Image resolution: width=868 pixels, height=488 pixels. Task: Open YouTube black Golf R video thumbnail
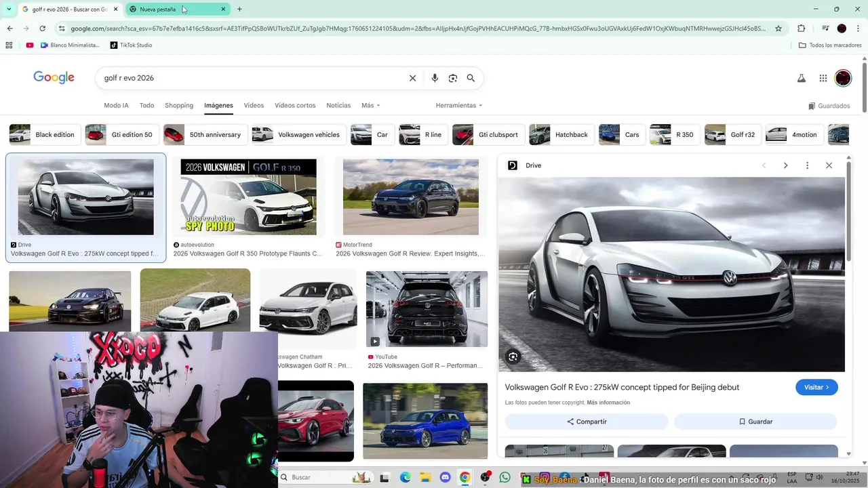click(427, 309)
